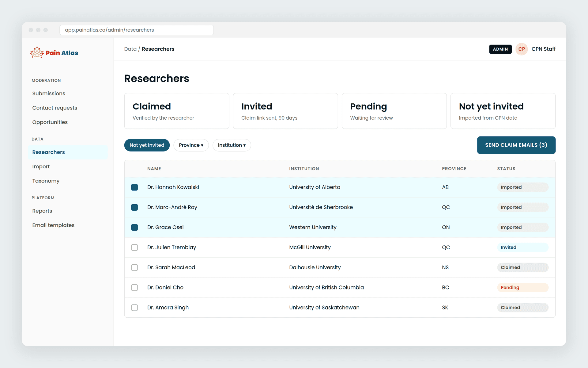This screenshot has width=588, height=368.
Task: Uncheck Dr. Hannah Kowalski's checkbox
Action: [134, 187]
